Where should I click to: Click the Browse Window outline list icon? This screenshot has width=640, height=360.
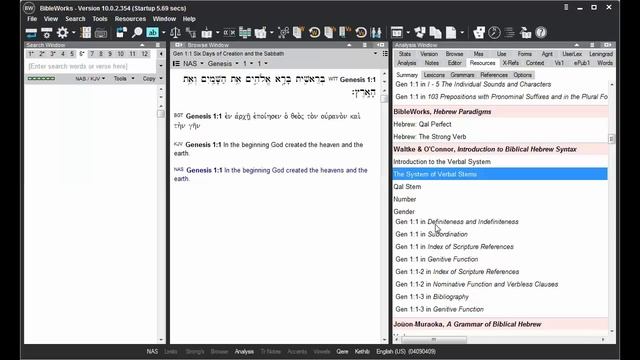[x=385, y=53]
